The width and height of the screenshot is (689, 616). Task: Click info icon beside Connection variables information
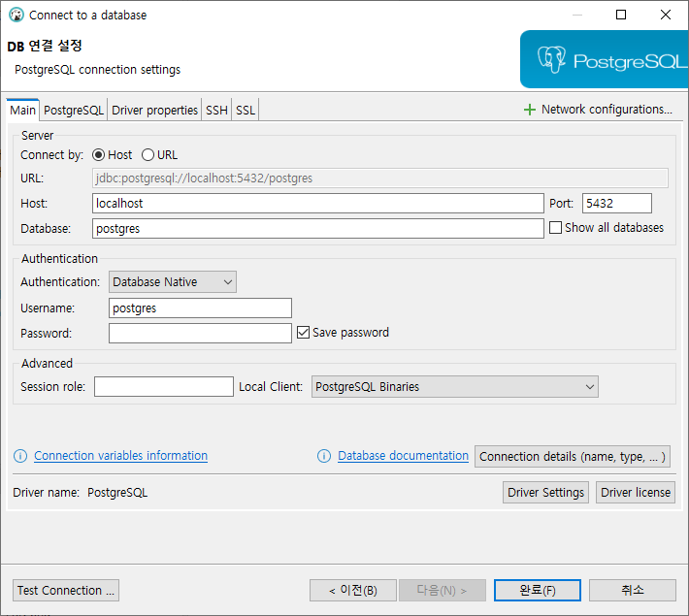20,456
